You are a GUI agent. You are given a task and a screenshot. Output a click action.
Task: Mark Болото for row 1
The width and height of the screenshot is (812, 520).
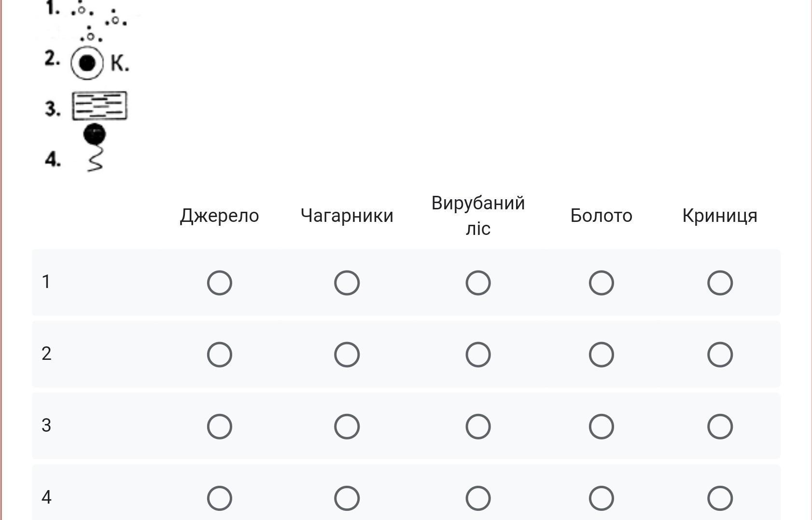pyautogui.click(x=601, y=283)
